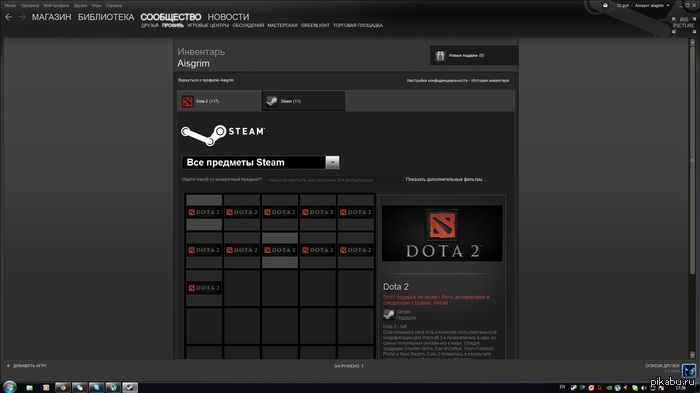Follow the Вернуться к профилю Aisgrim link
This screenshot has height=393, width=700.
coord(206,80)
